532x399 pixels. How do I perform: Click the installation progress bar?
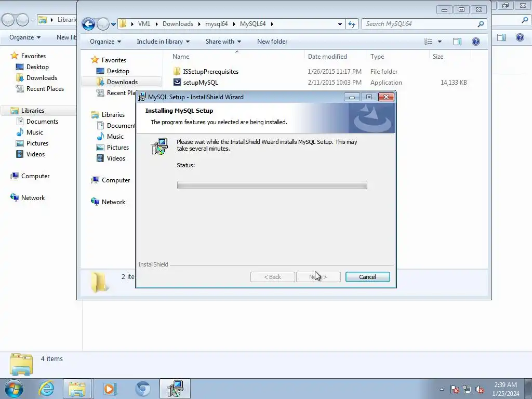coord(272,185)
